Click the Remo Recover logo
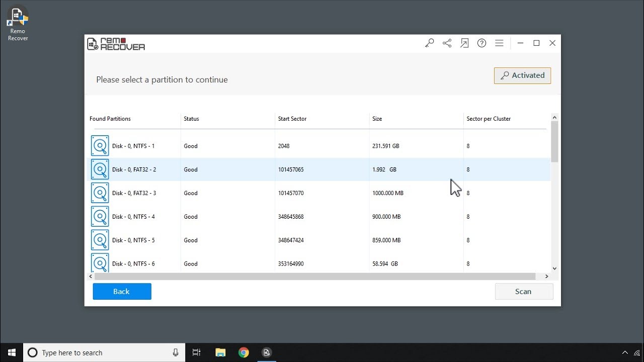Image resolution: width=644 pixels, height=362 pixels. click(116, 44)
